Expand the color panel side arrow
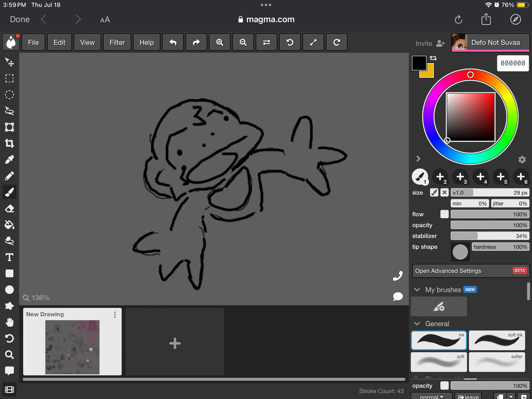 418,159
